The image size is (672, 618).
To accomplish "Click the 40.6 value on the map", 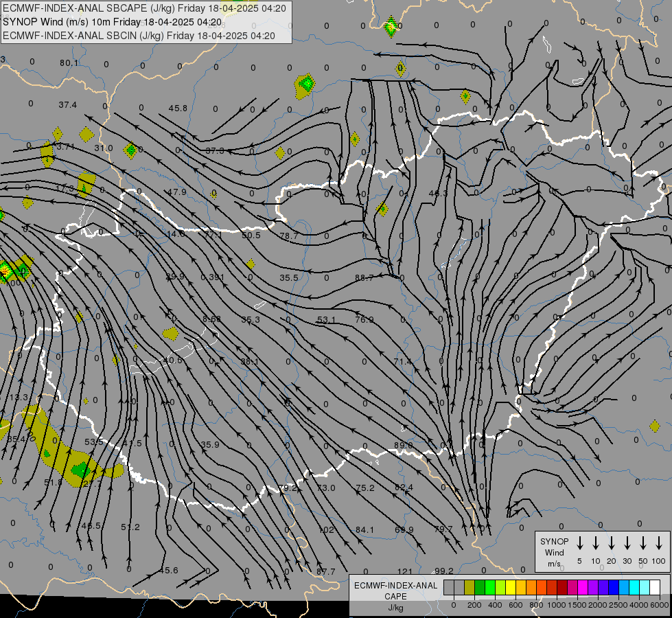I will 173,360.
